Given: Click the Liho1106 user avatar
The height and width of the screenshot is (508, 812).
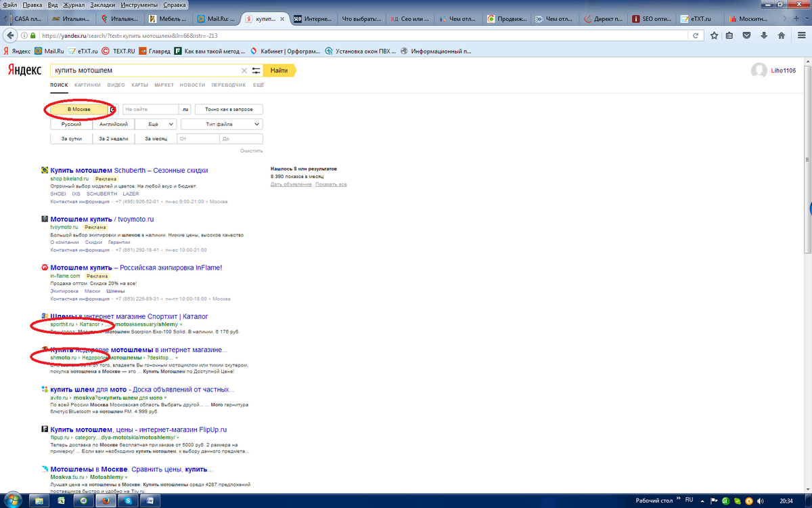Looking at the screenshot, I should coord(760,70).
